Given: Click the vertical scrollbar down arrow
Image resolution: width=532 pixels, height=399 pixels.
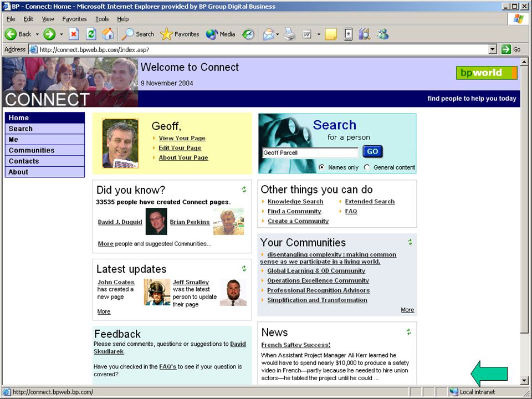Looking at the screenshot, I should click(x=524, y=381).
